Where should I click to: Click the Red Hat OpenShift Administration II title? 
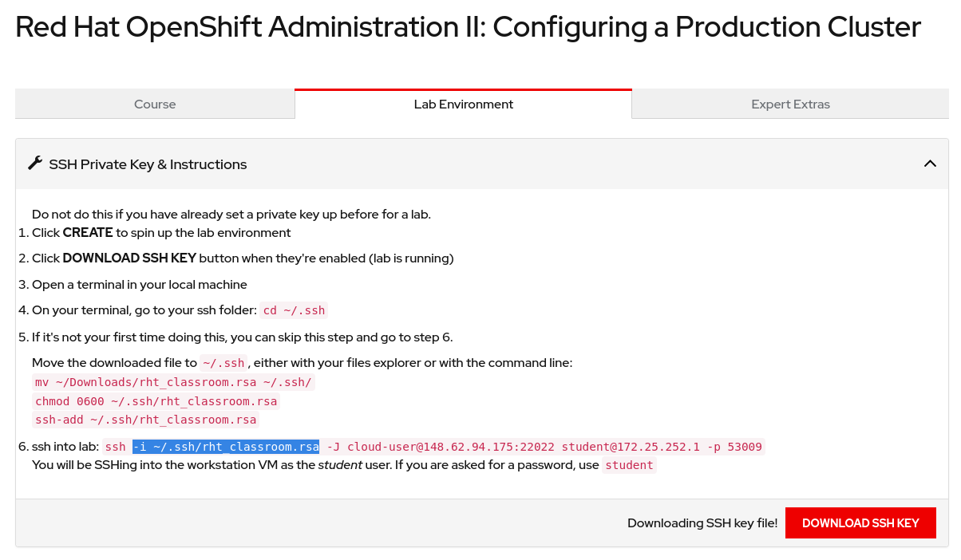point(468,27)
